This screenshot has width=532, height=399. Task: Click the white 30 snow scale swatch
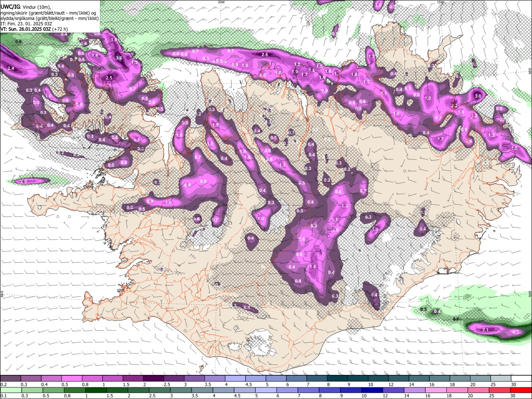[521, 379]
